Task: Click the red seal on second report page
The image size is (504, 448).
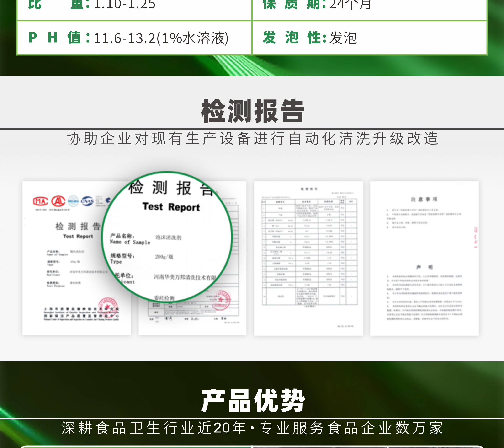Action: coord(221,300)
